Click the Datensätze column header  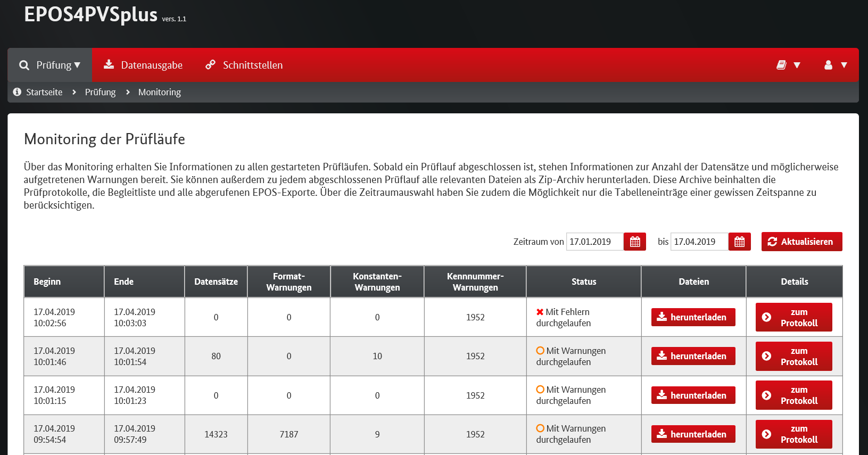216,282
